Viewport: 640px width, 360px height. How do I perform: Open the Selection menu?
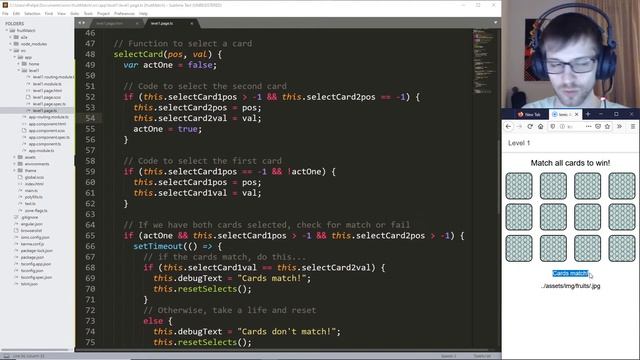[x=32, y=13]
